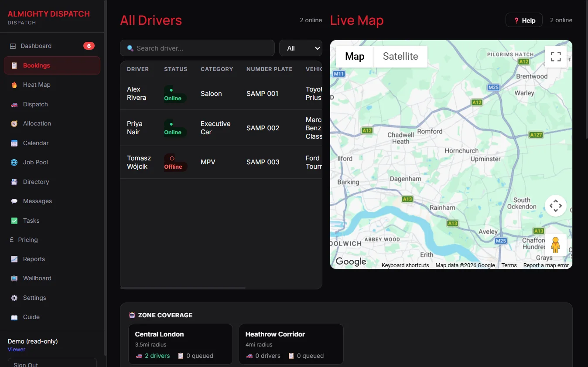Click the Calendar icon in sidebar
The width and height of the screenshot is (588, 367).
coord(14,143)
